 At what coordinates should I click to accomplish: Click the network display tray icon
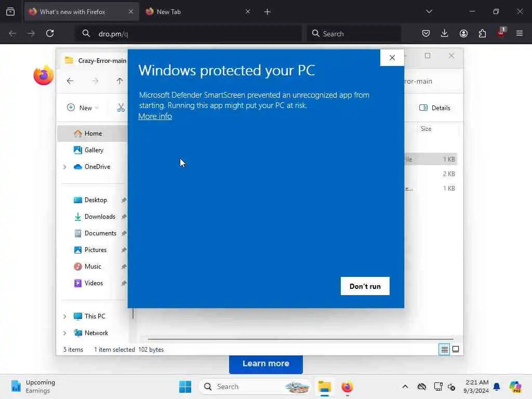point(437,387)
